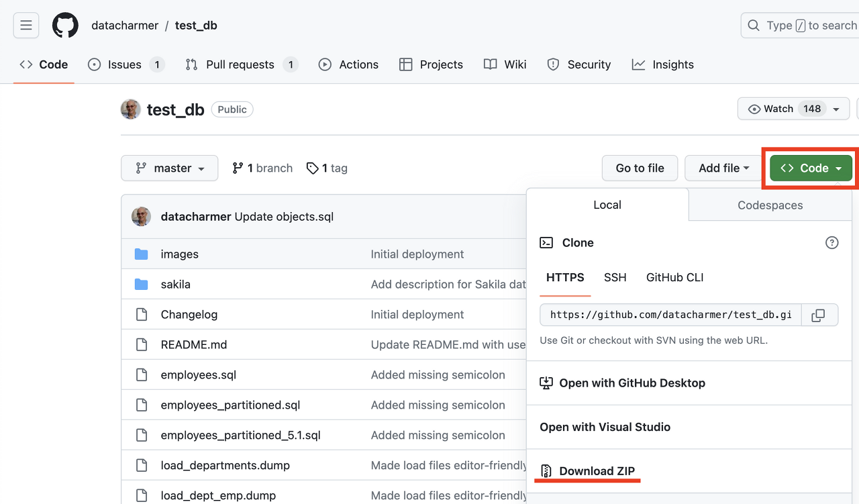Image resolution: width=859 pixels, height=504 pixels.
Task: View the 1 tag link
Action: click(x=327, y=168)
